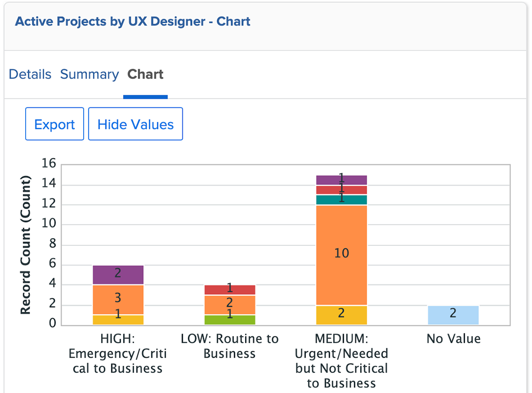This screenshot has height=393, width=532.
Task: Select the orange segment in LOW bar
Action: [230, 305]
